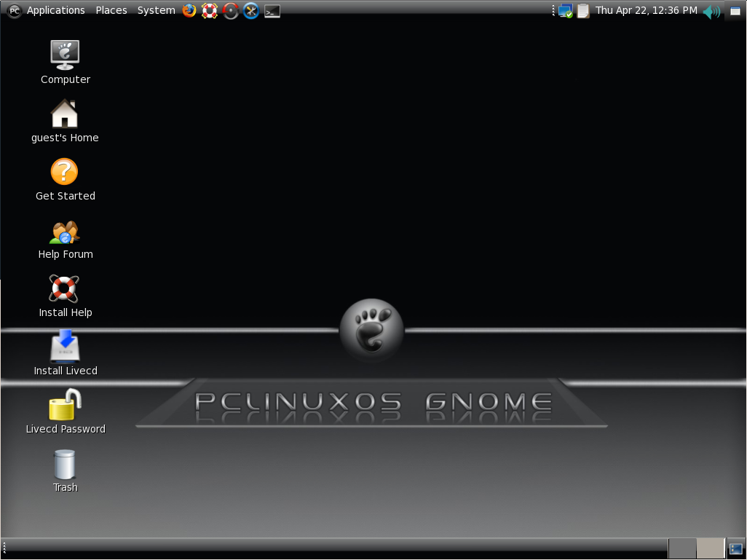Switch to the second workspace

[x=711, y=548]
